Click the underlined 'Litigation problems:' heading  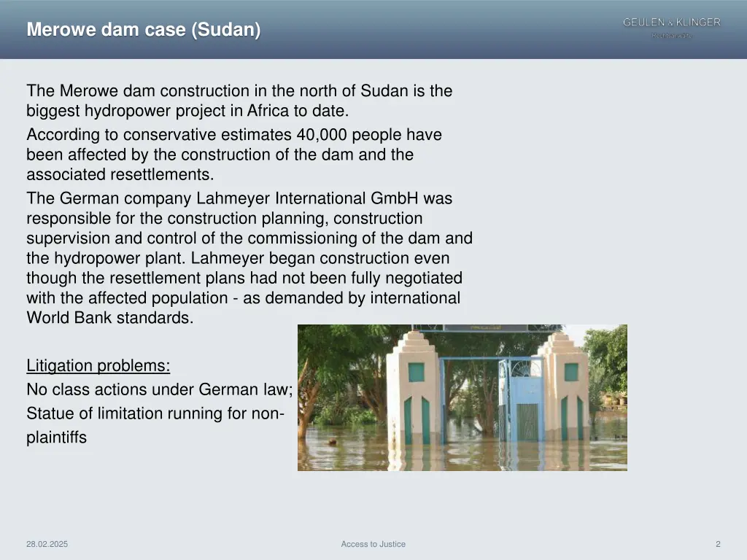(98, 365)
